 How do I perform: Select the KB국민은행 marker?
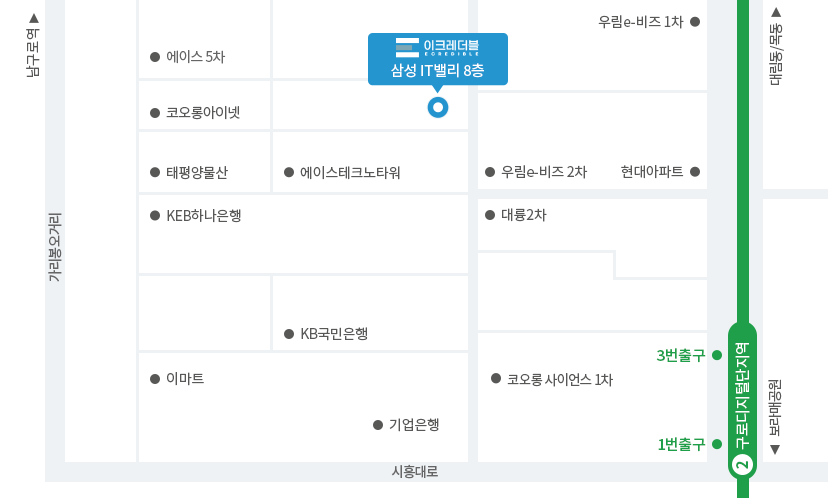[289, 334]
